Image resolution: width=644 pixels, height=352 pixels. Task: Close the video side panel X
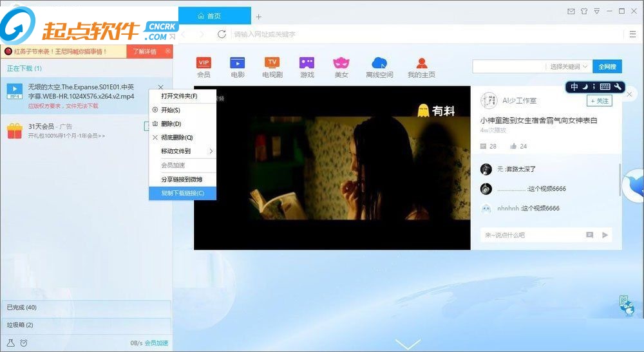[630, 95]
